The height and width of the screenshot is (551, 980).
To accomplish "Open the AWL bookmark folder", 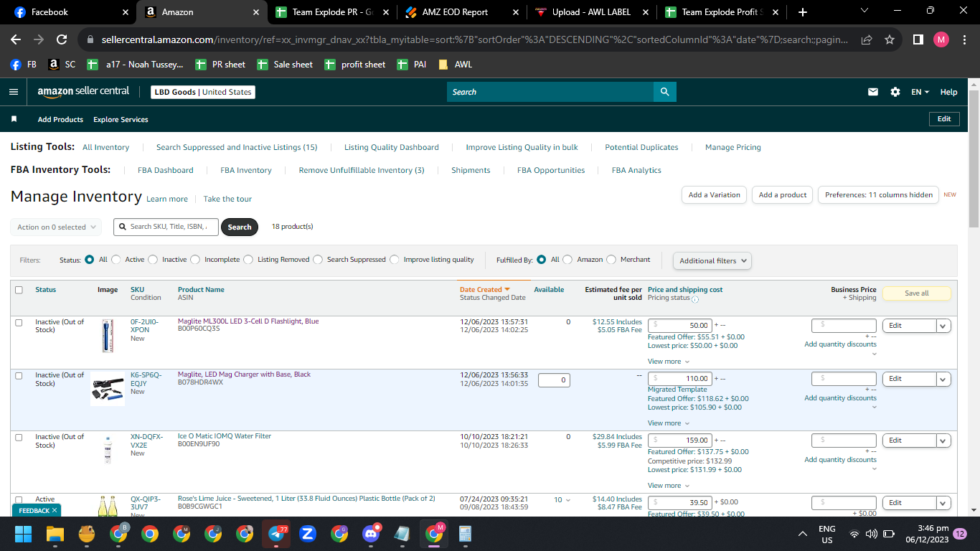I will (x=455, y=65).
